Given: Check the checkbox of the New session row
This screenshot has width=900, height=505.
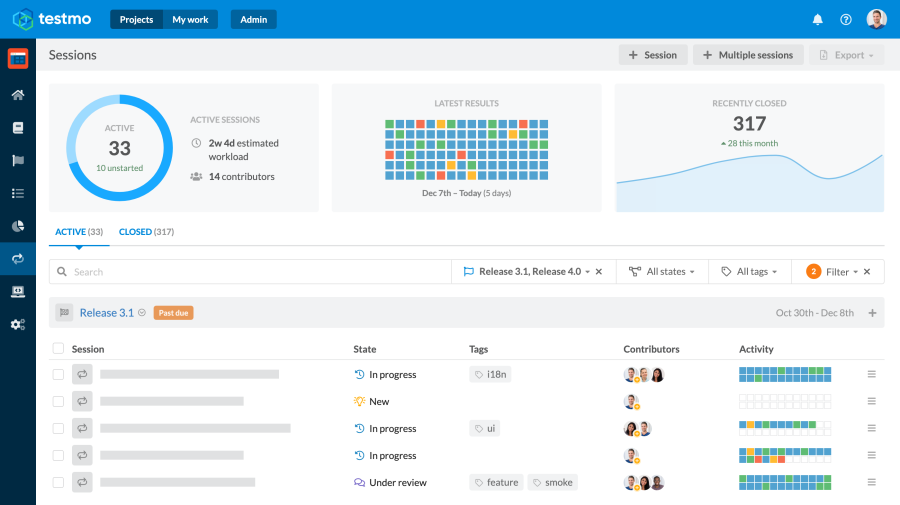Looking at the screenshot, I should pos(58,401).
